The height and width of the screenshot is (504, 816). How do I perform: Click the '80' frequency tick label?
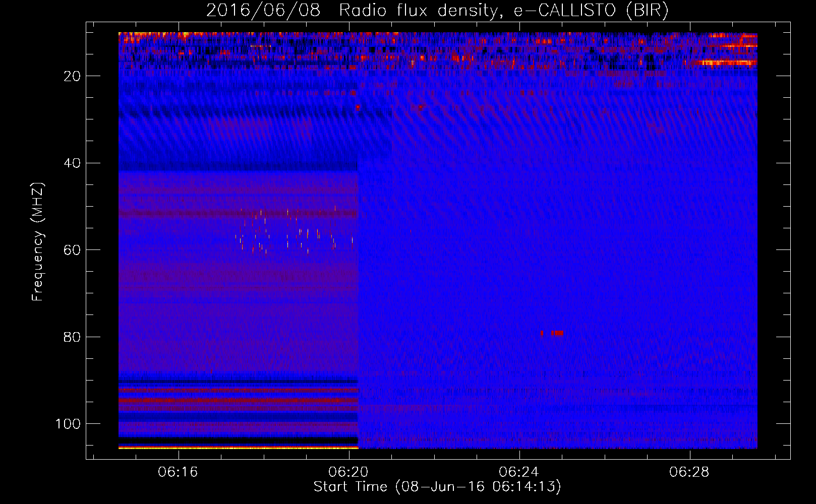73,337
